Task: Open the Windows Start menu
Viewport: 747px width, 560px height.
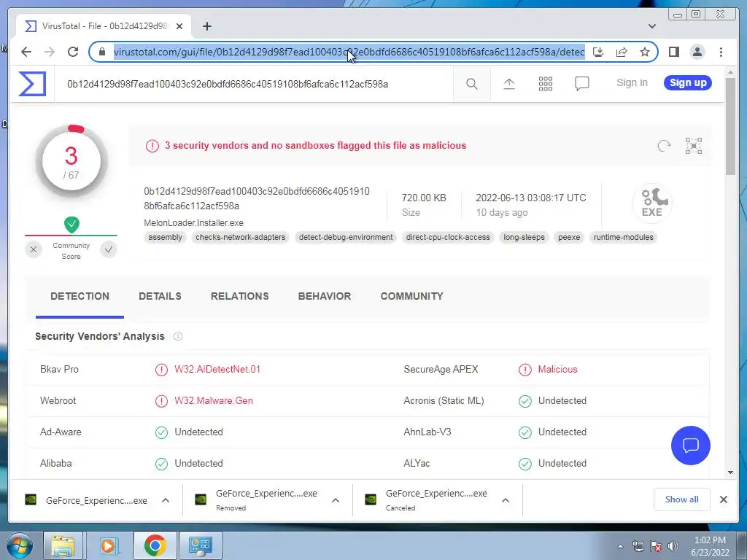Action: pos(19,545)
